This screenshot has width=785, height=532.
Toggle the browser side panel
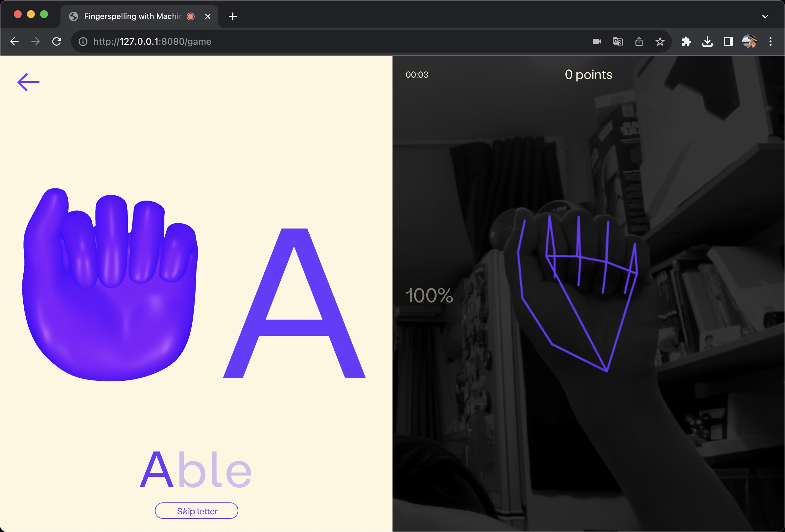tap(728, 41)
